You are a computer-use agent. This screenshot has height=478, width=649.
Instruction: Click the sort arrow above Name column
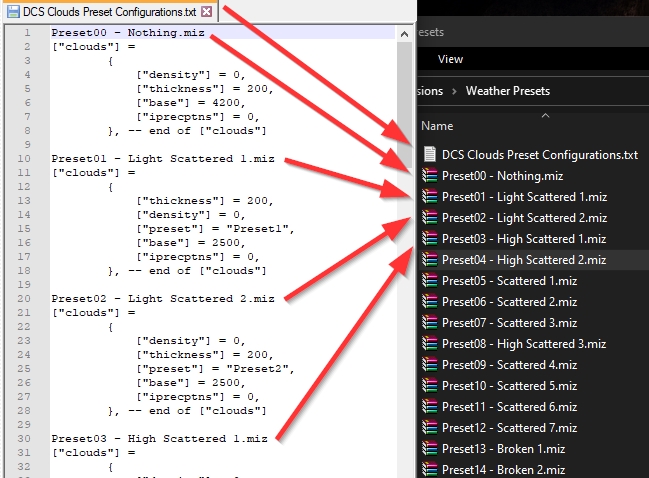[544, 114]
